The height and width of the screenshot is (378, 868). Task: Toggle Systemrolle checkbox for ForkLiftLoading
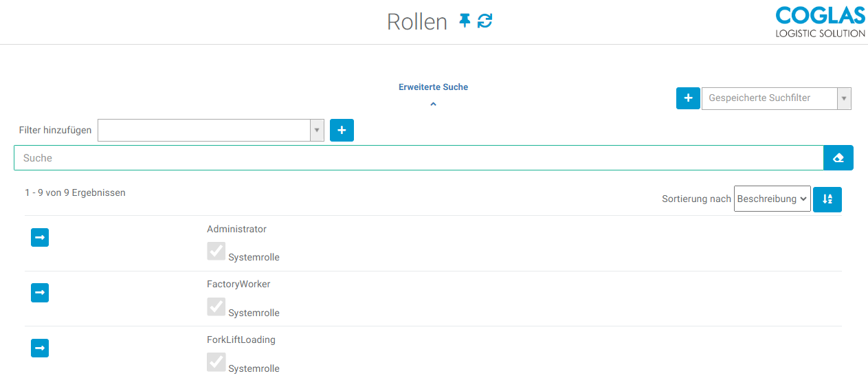click(216, 362)
